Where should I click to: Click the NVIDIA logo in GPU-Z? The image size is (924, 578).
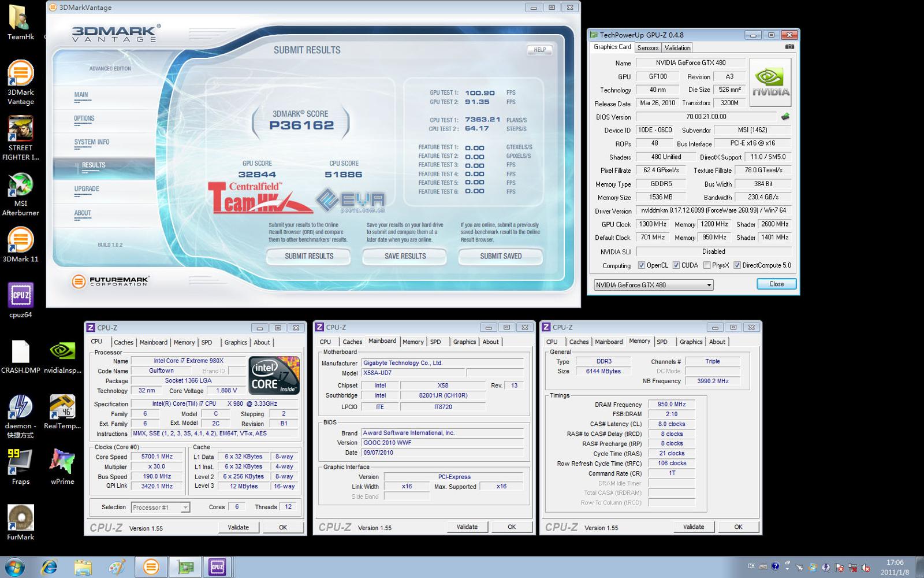(770, 82)
